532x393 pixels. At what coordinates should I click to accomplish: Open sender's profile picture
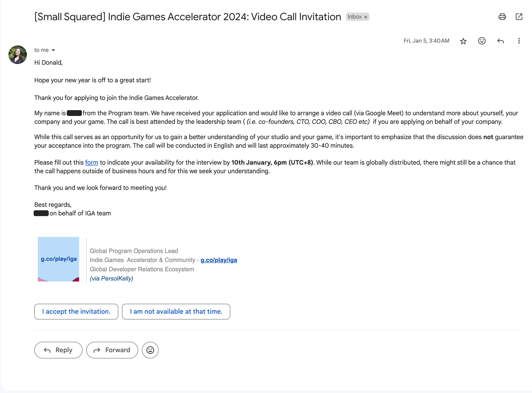point(18,55)
